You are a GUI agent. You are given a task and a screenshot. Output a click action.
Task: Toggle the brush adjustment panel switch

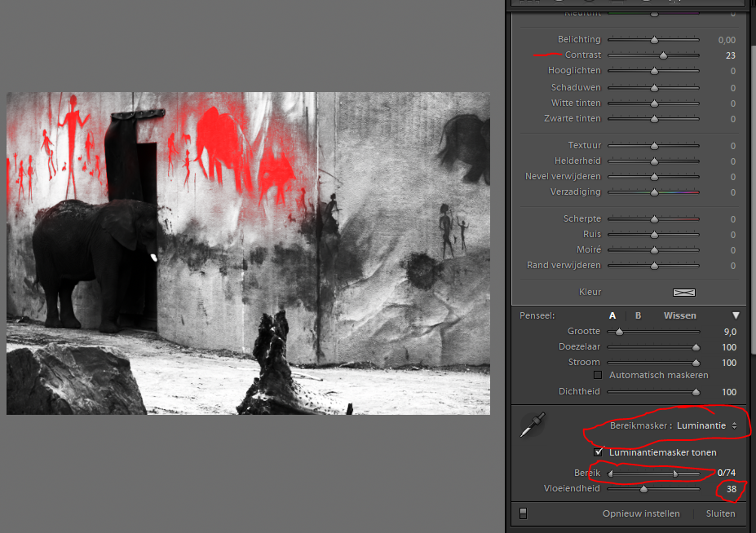point(523,513)
